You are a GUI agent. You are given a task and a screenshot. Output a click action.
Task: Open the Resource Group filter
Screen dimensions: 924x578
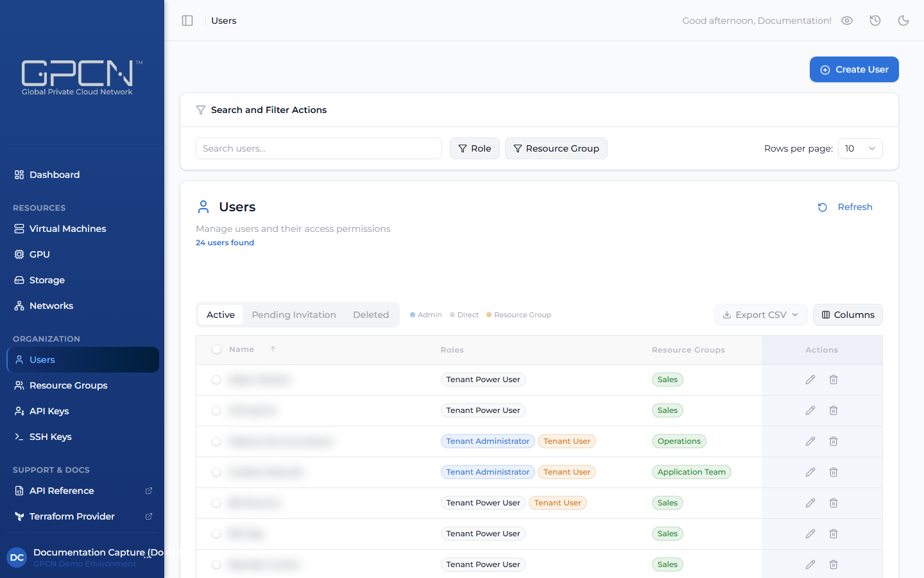point(556,148)
